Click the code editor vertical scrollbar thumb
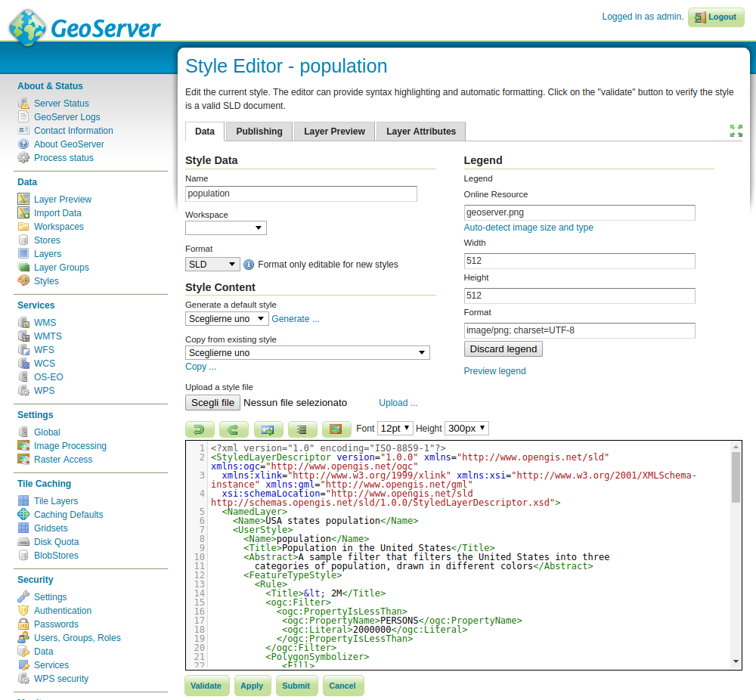This screenshot has width=756, height=700. [736, 477]
